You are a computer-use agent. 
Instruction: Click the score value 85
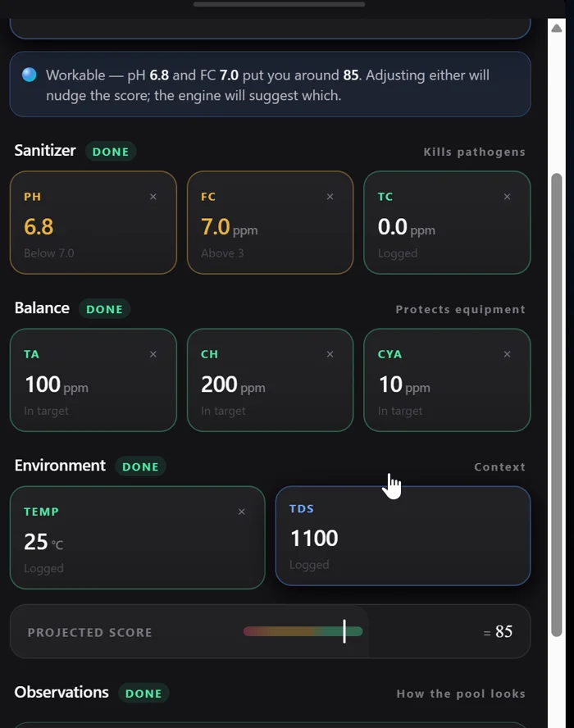point(503,631)
